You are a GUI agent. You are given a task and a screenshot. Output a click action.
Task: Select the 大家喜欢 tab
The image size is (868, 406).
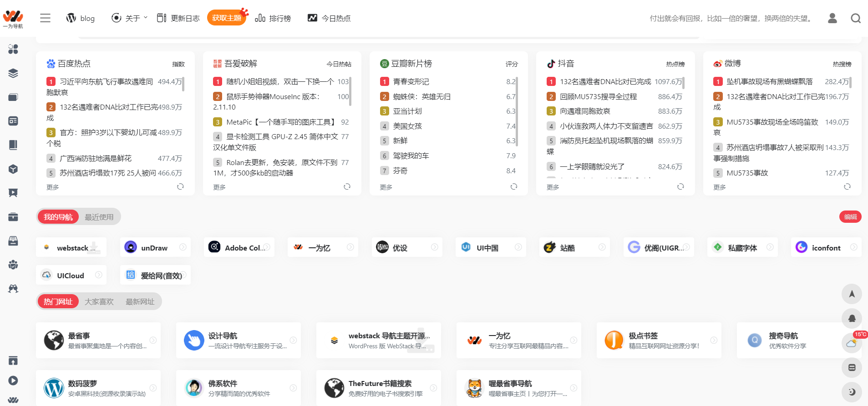point(99,301)
